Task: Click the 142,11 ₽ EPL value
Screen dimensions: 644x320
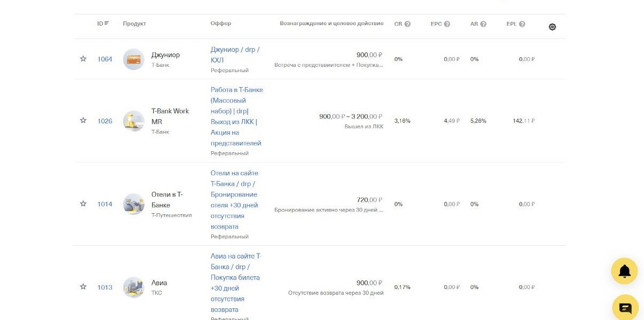Action: (523, 121)
